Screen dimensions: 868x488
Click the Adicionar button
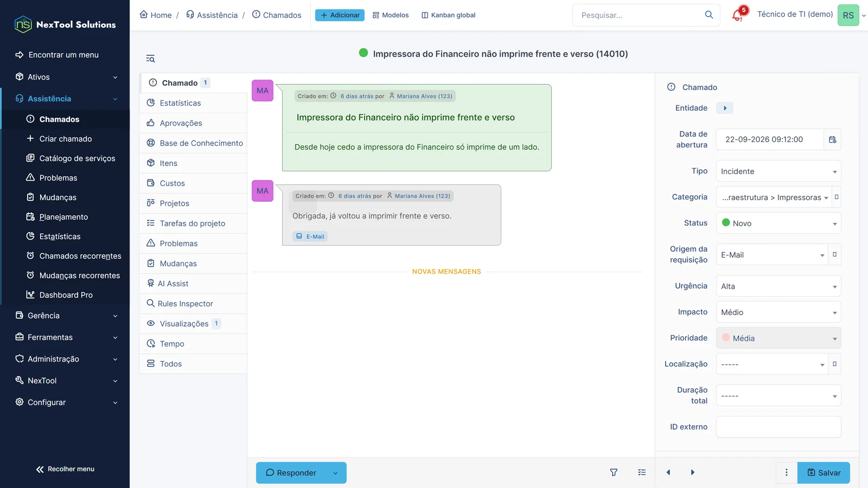point(340,15)
